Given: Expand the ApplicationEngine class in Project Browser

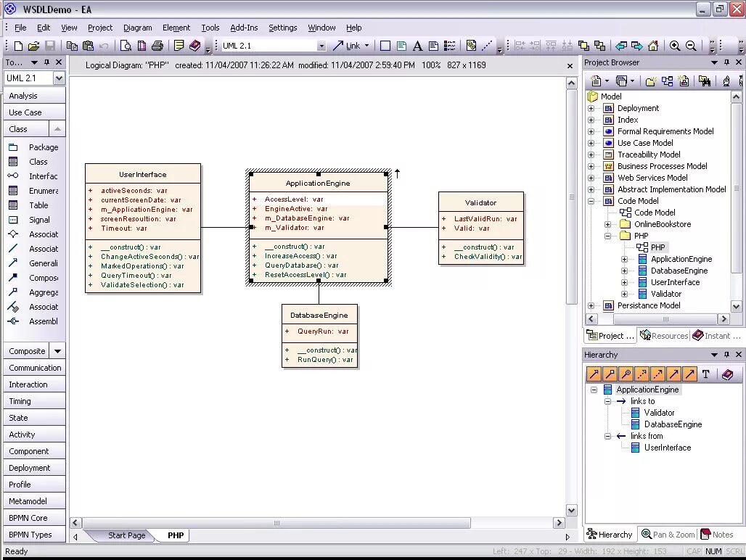Looking at the screenshot, I should (x=624, y=259).
